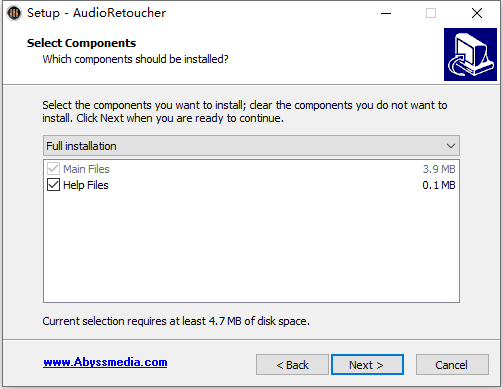This screenshot has height=389, width=503.
Task: Select the Help Files label text
Action: [x=86, y=185]
